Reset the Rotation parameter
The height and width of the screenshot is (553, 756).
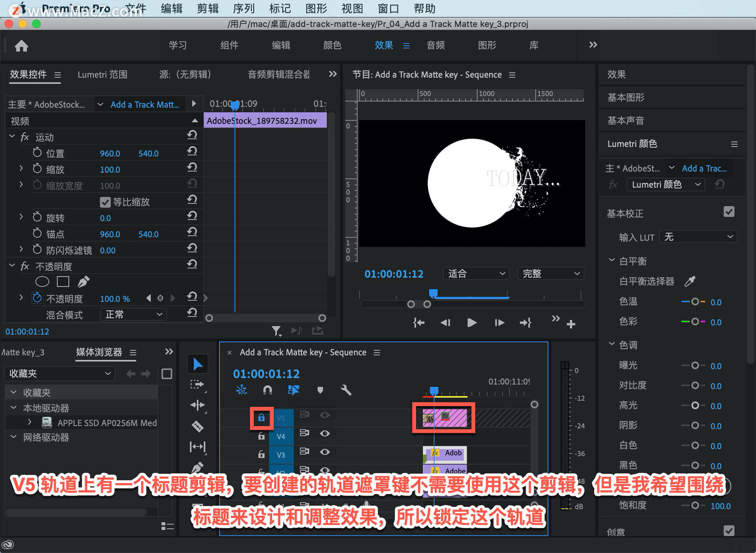(192, 216)
